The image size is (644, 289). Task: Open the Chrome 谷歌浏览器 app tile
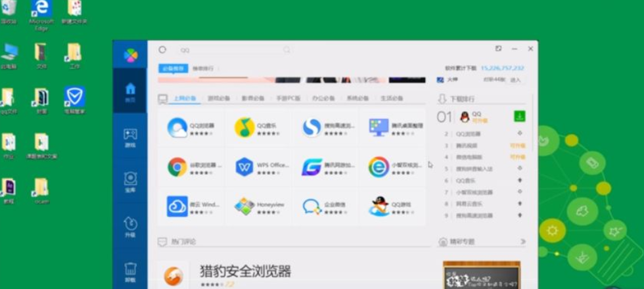[191, 167]
